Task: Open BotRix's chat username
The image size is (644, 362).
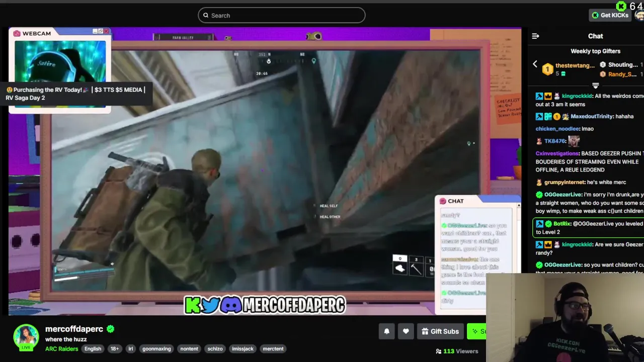Action: pyautogui.click(x=562, y=224)
